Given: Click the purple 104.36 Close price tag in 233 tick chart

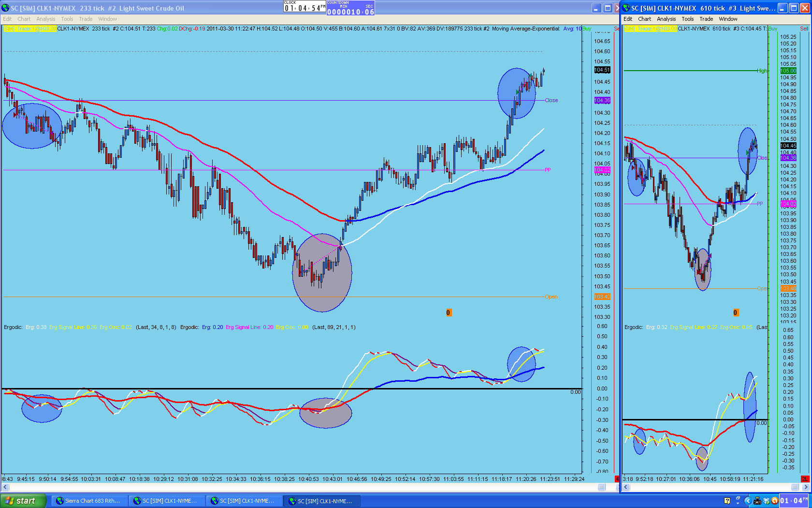Looking at the screenshot, I should 602,100.
